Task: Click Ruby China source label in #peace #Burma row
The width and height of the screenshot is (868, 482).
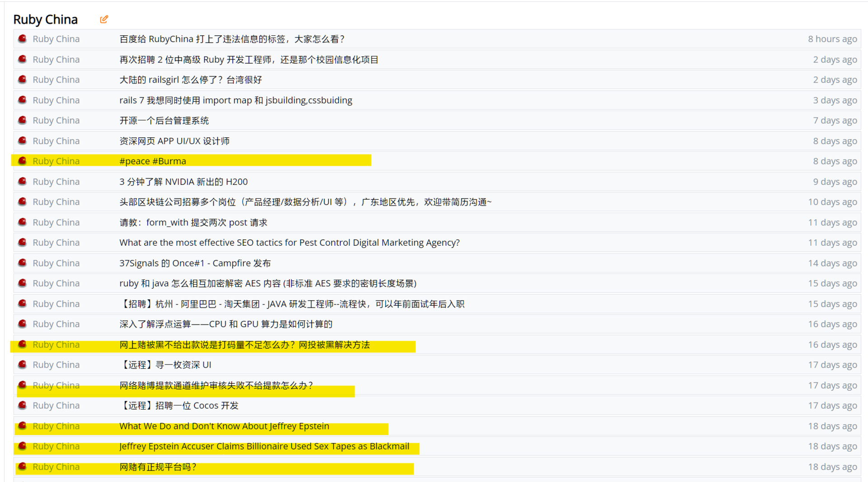Action: tap(56, 161)
